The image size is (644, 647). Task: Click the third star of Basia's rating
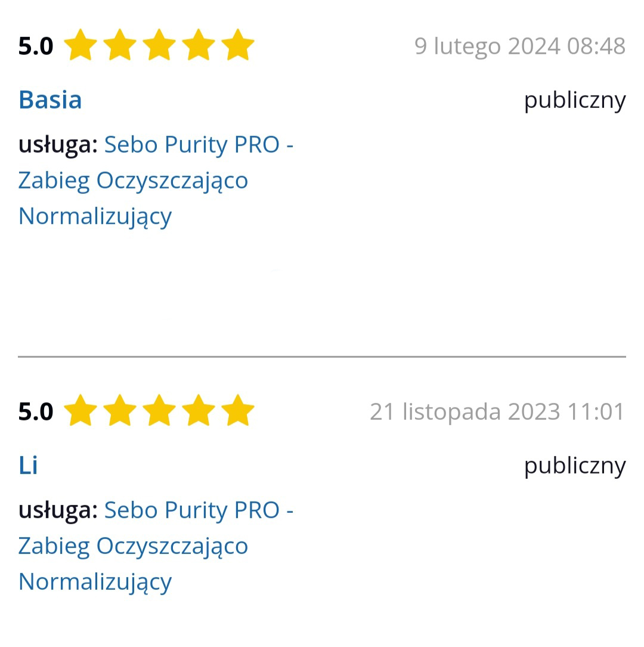pyautogui.click(x=160, y=44)
